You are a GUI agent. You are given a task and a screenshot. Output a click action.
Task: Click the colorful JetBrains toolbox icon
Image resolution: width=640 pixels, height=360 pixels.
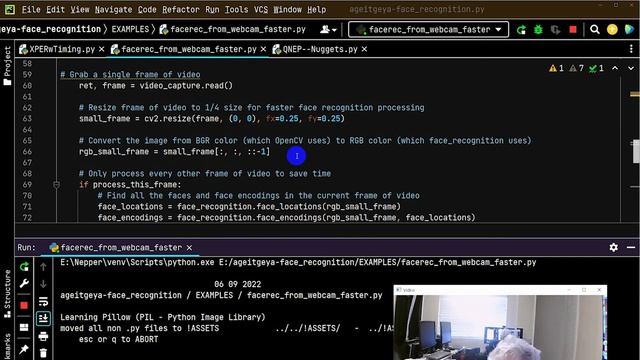point(629,29)
